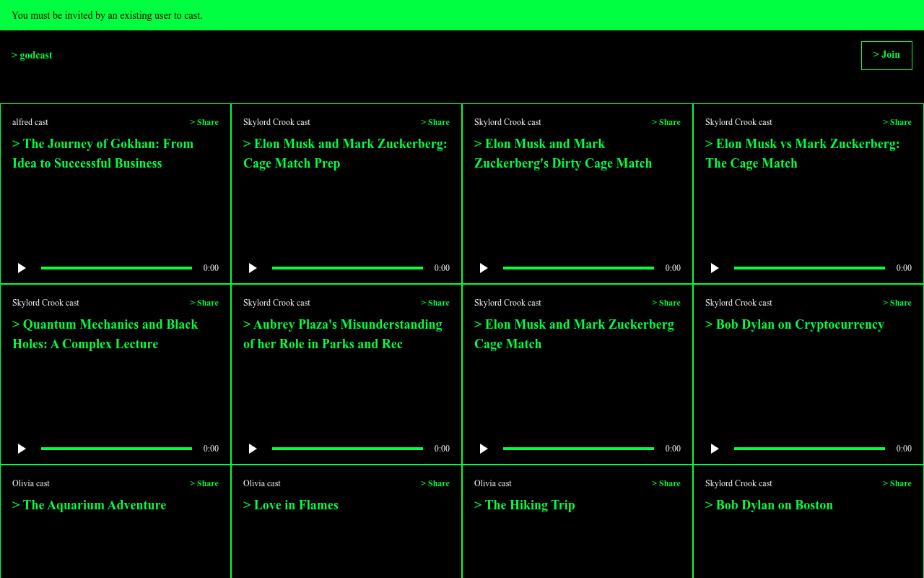This screenshot has width=924, height=578.
Task: Open the godcast home link
Action: click(x=32, y=56)
